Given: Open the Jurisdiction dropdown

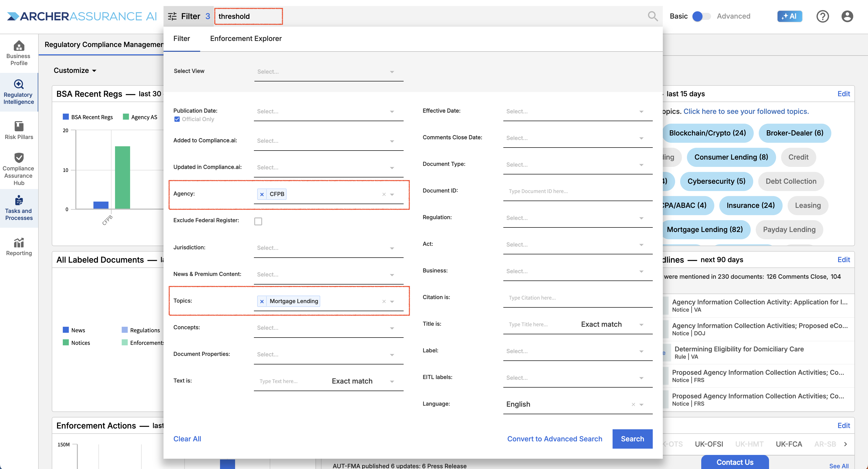Looking at the screenshot, I should pyautogui.click(x=329, y=248).
